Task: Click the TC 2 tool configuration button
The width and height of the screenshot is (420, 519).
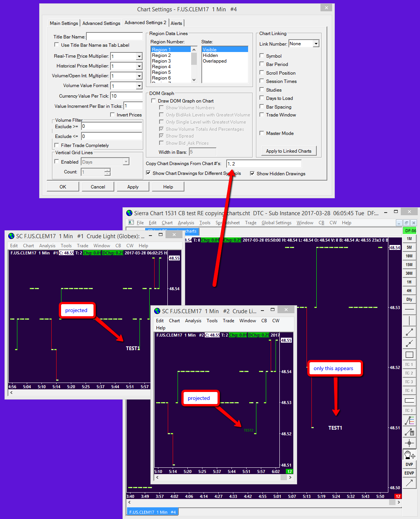Action: tap(409, 373)
